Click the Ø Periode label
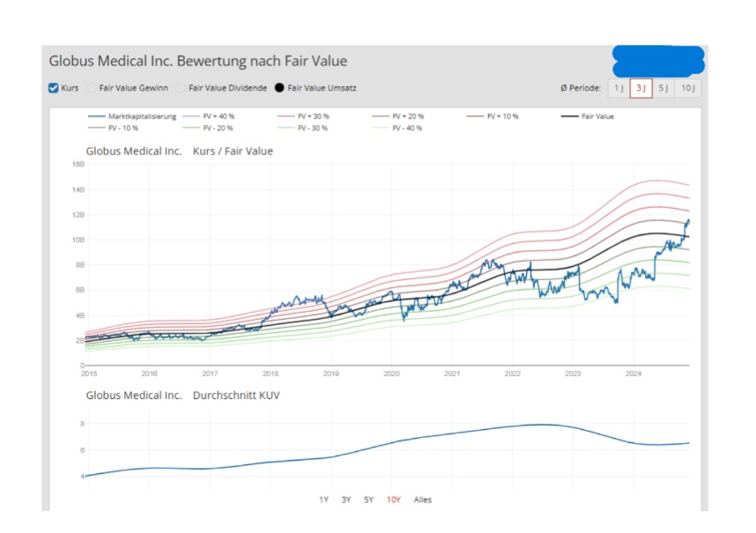Screen dimensions: 756x533 (581, 88)
